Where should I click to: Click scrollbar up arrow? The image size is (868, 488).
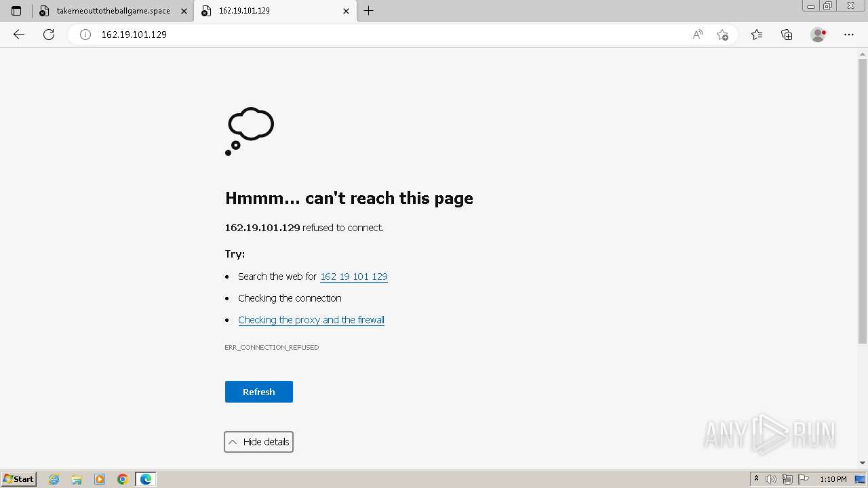863,54
